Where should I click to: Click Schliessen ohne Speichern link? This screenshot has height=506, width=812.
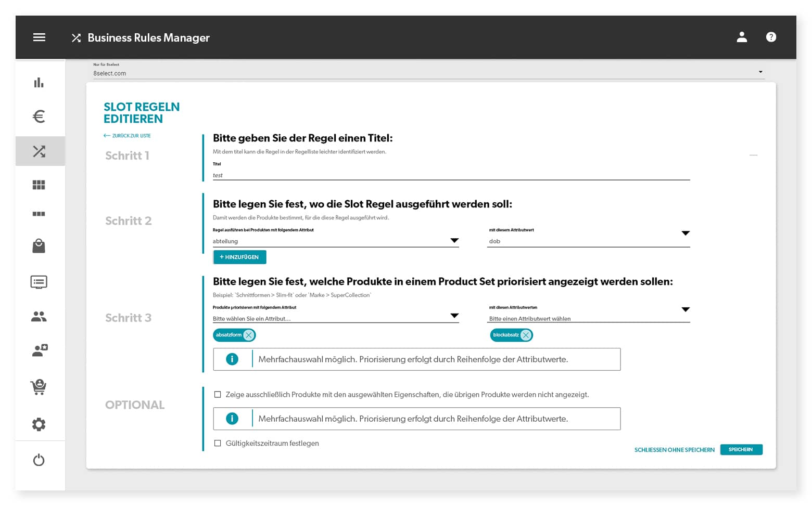674,450
